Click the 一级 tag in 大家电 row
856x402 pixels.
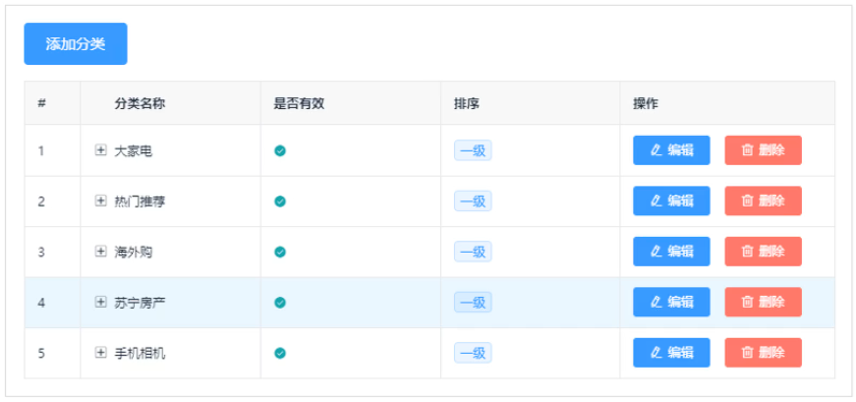click(473, 151)
